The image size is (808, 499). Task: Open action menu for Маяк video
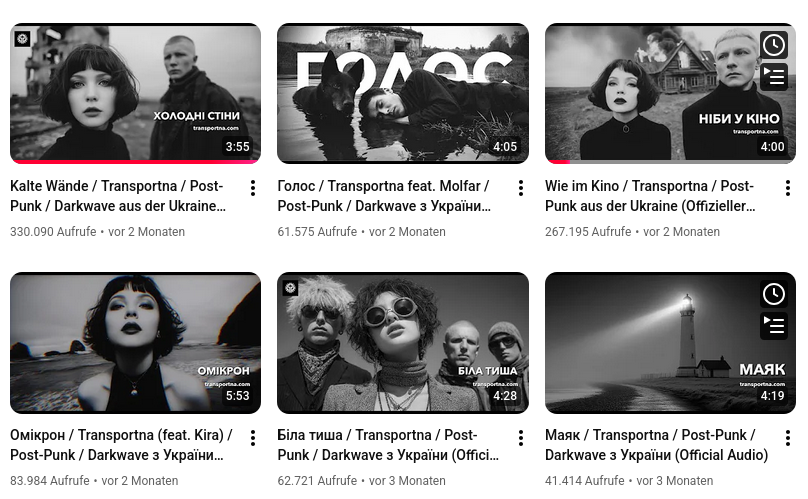788,438
